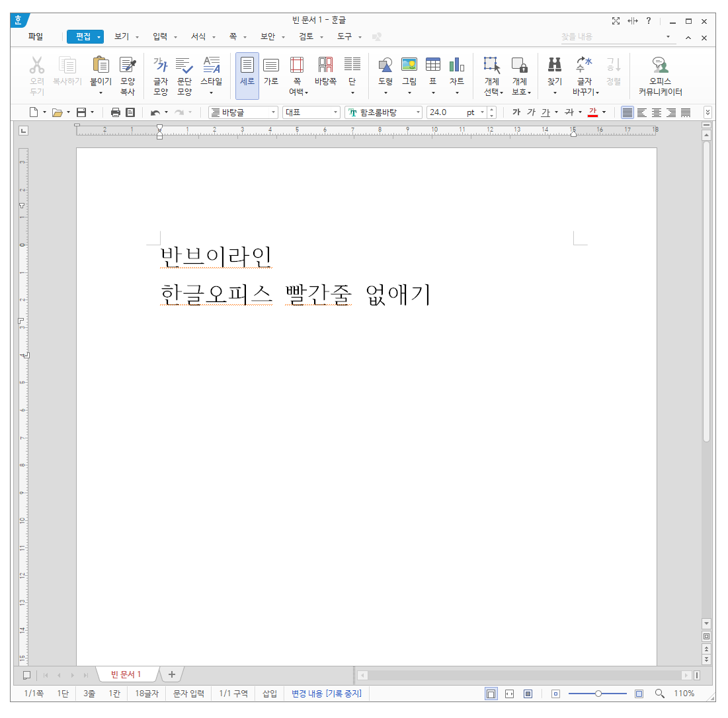Open underline style dropdown arrow
728x718 pixels.
(556, 112)
